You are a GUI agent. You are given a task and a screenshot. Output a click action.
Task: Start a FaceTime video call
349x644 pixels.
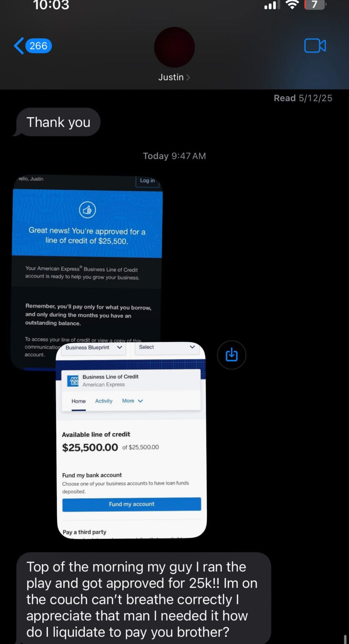315,46
